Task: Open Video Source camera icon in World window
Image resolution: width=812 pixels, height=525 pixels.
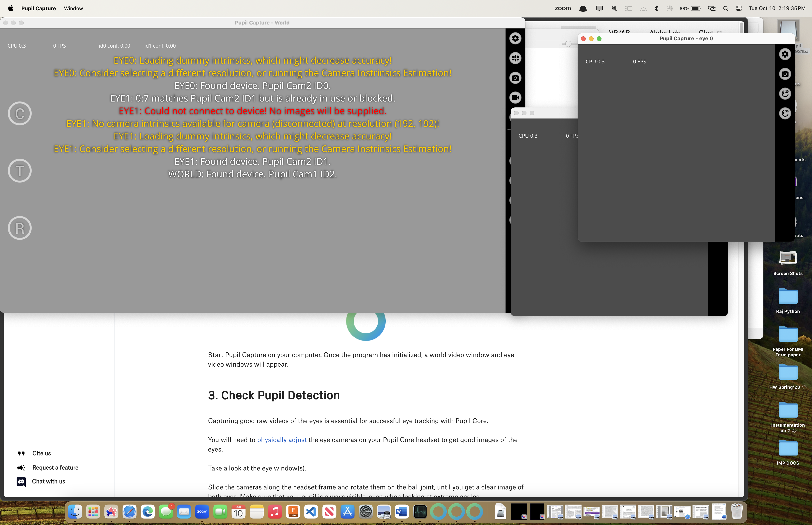Action: click(515, 78)
